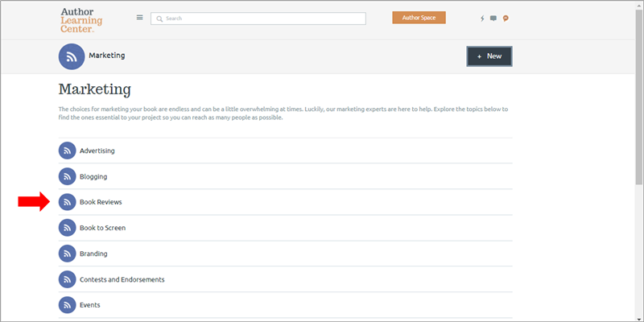Click the feed icon beside Blogging

click(68, 176)
